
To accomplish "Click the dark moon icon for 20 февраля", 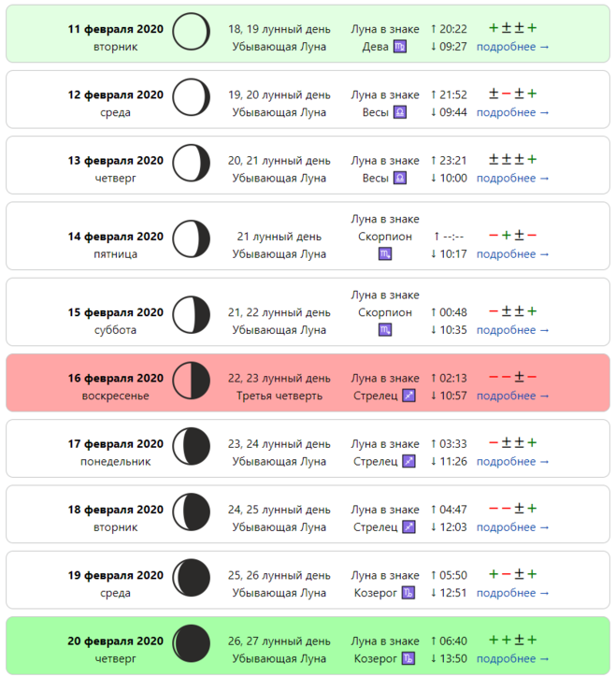I will [192, 643].
